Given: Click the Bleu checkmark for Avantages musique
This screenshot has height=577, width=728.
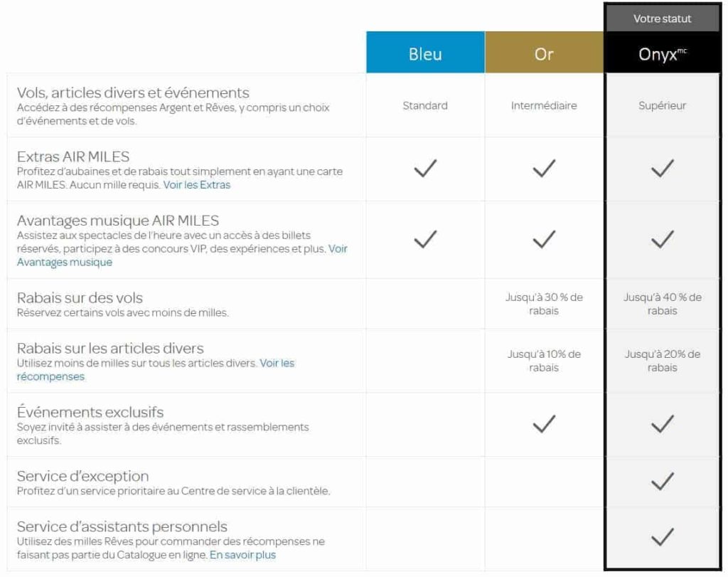Looking at the screenshot, I should [x=425, y=240].
